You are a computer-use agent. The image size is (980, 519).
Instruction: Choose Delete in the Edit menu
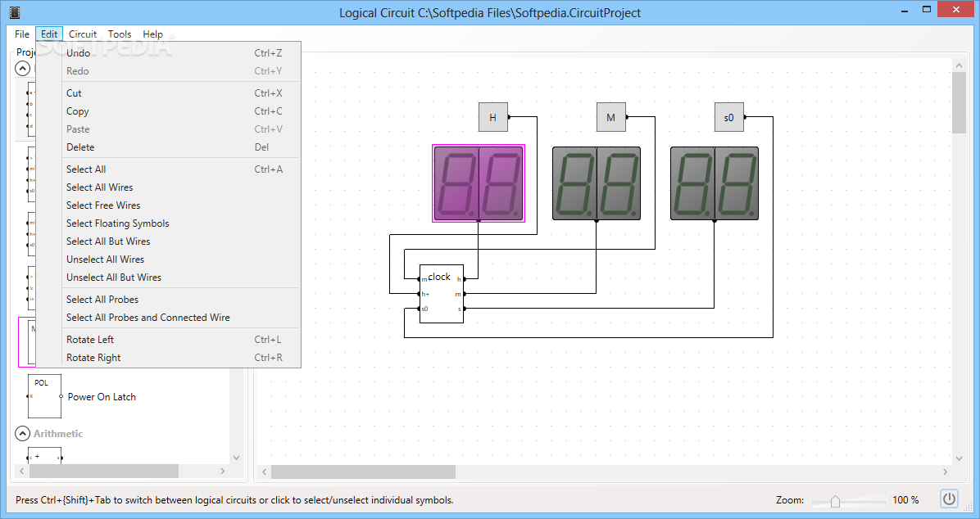[x=169, y=147]
